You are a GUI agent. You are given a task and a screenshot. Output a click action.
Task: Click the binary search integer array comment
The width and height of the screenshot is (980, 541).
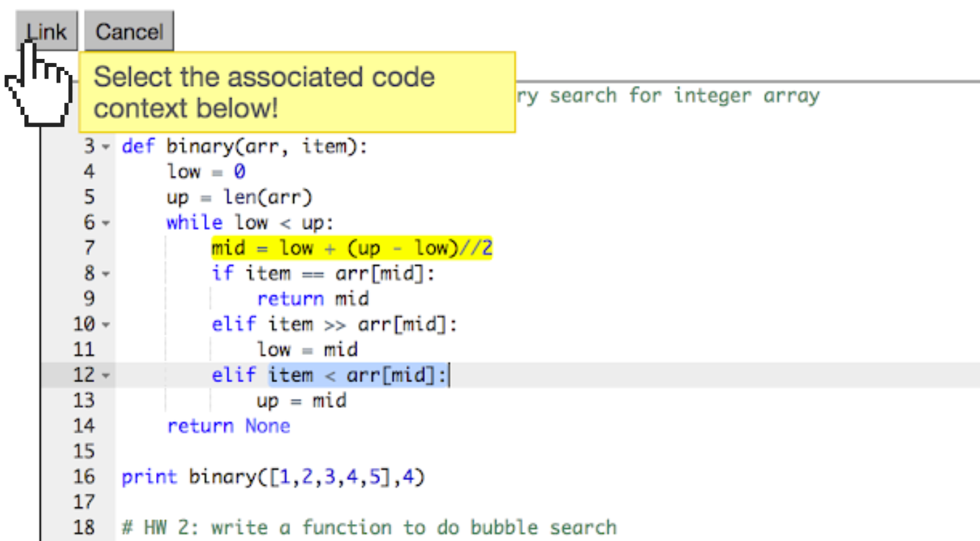click(669, 95)
